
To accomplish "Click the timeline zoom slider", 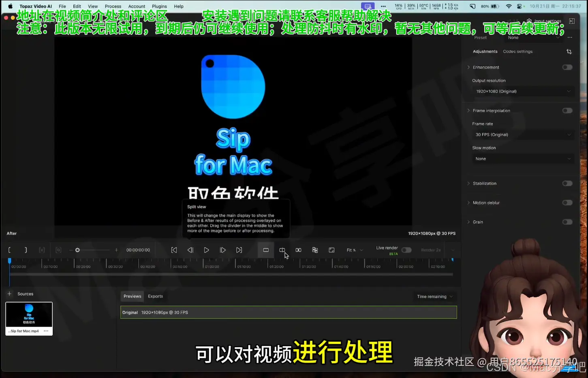I will point(77,250).
